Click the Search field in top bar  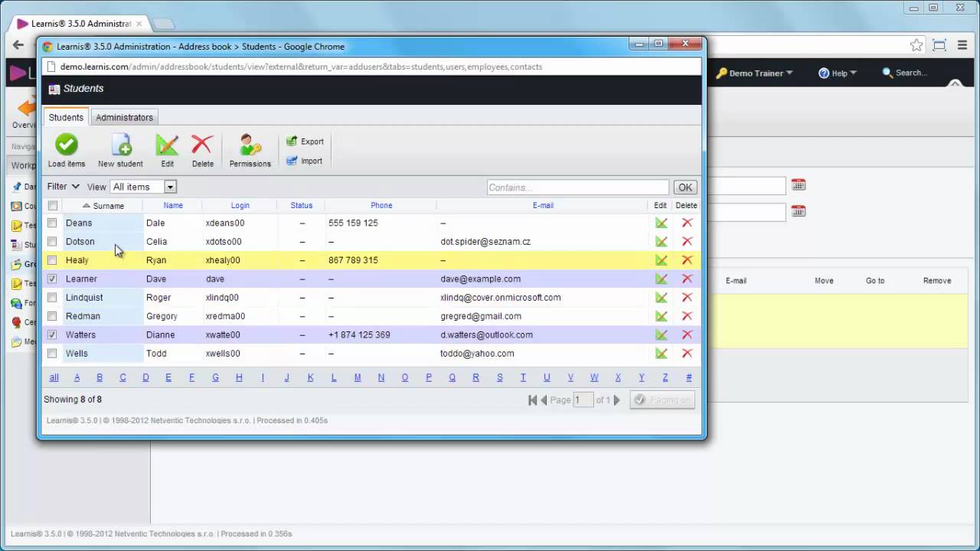pyautogui.click(x=911, y=73)
